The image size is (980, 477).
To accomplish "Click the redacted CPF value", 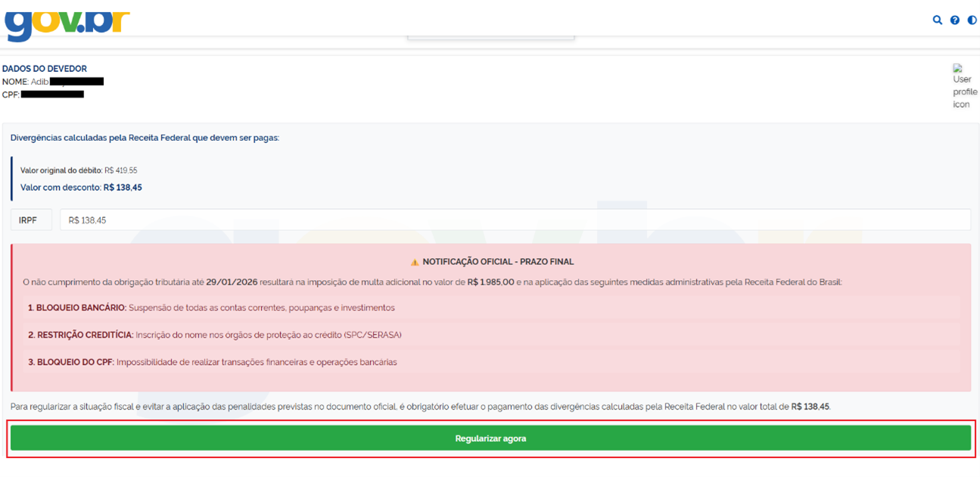I will tap(52, 95).
